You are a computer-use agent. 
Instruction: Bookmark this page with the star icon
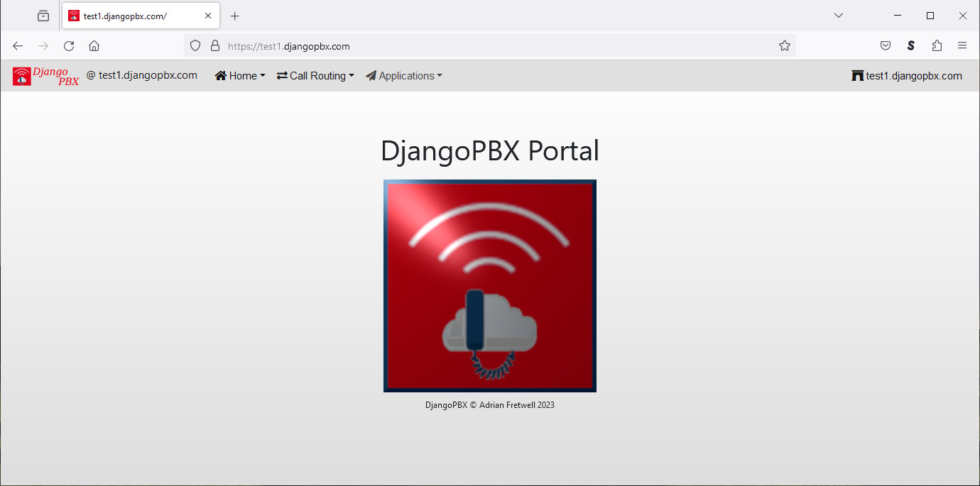tap(784, 46)
